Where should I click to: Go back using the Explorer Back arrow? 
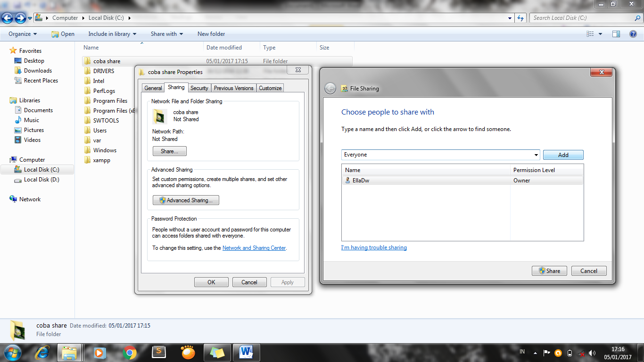[8, 18]
